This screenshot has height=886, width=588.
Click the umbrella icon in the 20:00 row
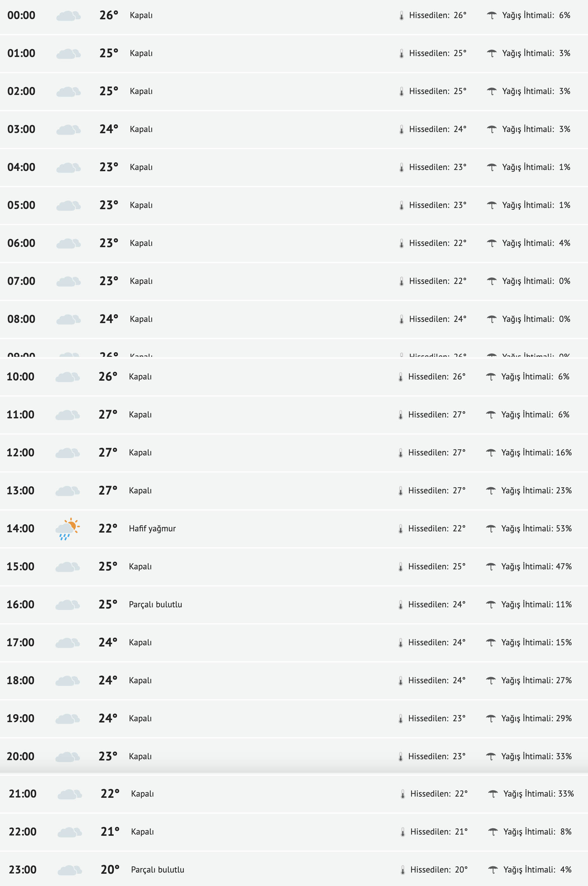tap(491, 756)
